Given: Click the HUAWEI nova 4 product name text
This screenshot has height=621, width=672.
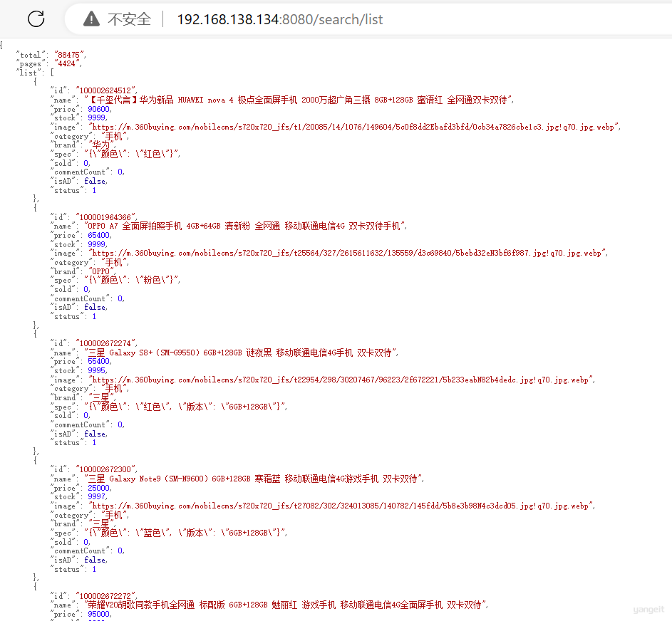Looking at the screenshot, I should tap(298, 100).
